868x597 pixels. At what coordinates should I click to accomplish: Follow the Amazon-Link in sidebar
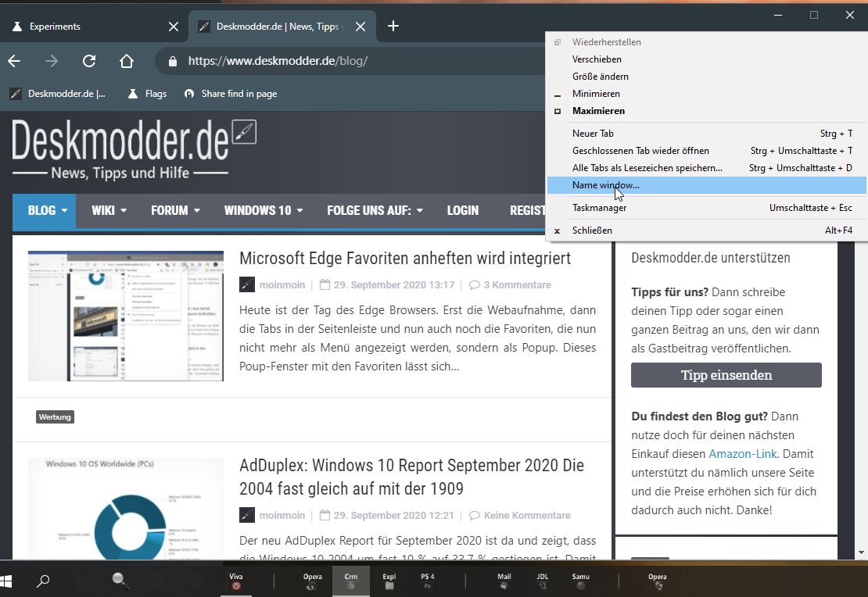[x=743, y=454]
